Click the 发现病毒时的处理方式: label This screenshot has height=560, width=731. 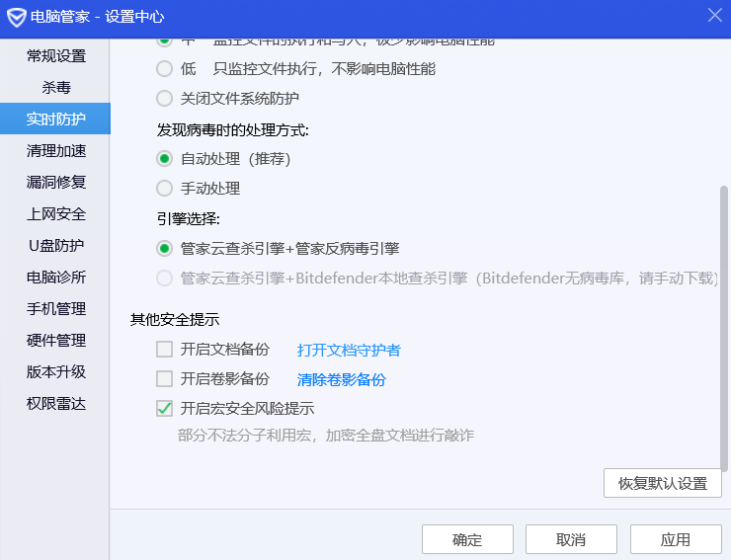click(x=232, y=130)
